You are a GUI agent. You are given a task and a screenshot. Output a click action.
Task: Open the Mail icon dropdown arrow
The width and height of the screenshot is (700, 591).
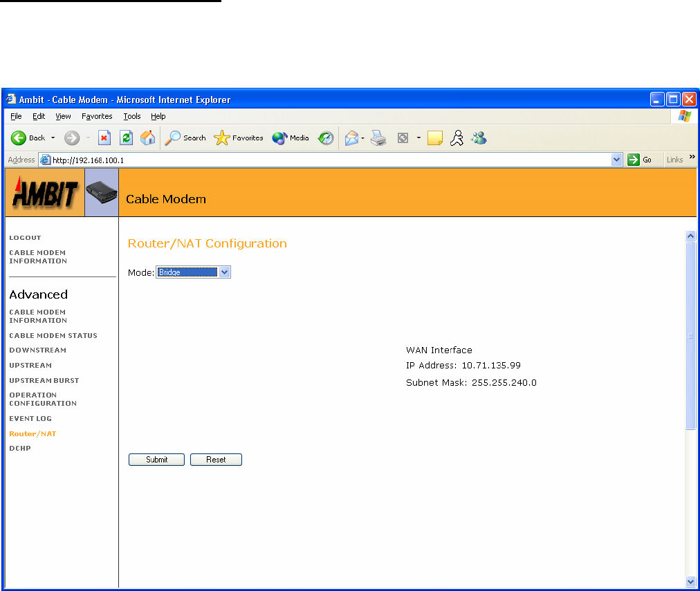[362, 138]
